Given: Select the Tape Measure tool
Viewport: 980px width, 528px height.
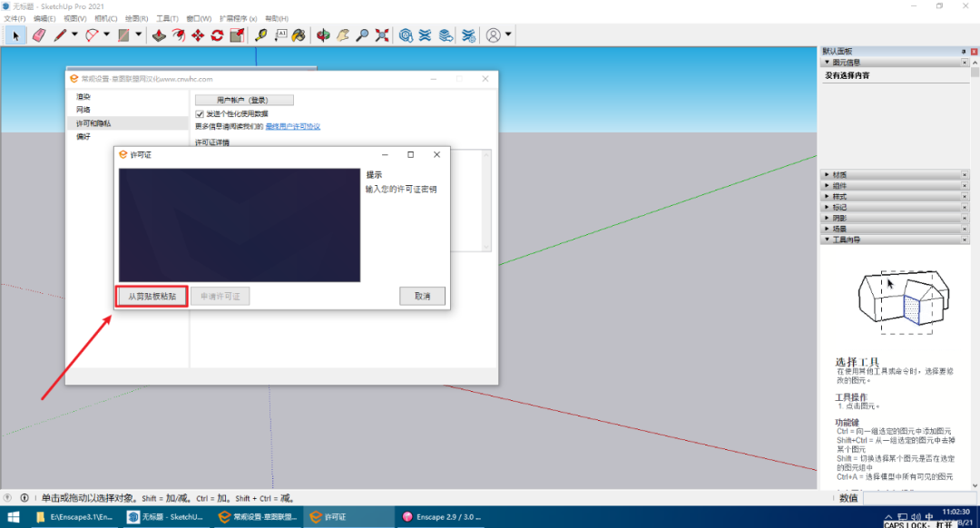Looking at the screenshot, I should 261,35.
